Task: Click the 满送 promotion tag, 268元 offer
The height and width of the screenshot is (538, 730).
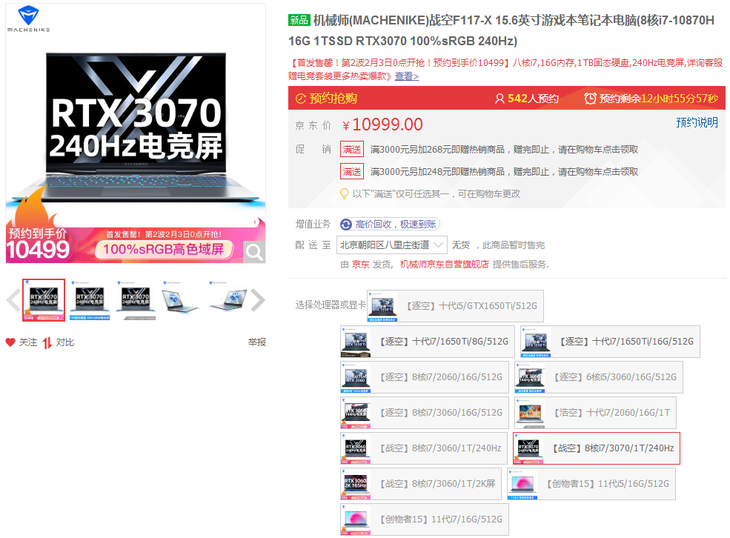Action: [x=351, y=149]
